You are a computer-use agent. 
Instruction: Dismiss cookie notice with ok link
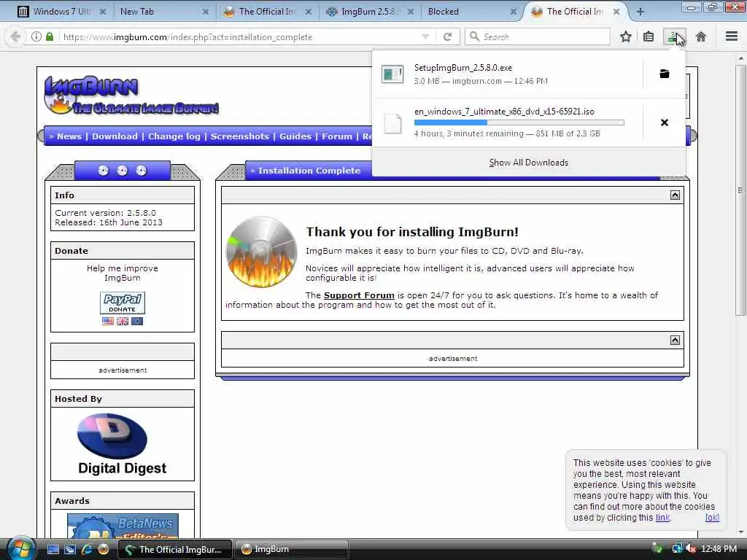[712, 518]
